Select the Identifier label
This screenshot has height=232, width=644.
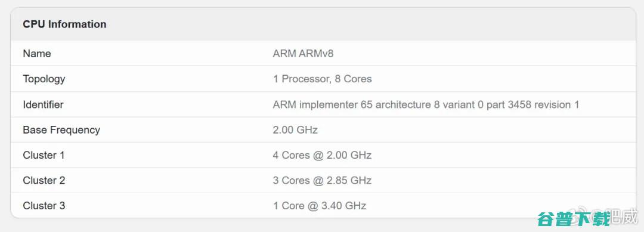43,104
